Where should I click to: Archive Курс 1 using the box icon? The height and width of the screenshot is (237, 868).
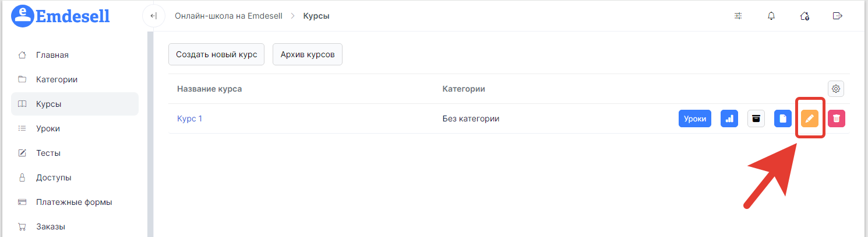tap(756, 118)
